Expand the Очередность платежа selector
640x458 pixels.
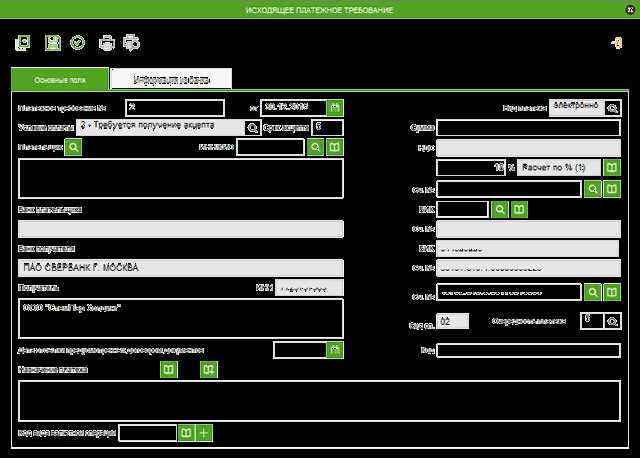pyautogui.click(x=613, y=321)
